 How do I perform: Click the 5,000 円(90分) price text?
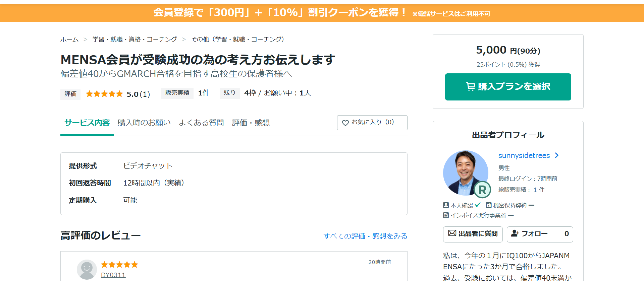(x=508, y=50)
